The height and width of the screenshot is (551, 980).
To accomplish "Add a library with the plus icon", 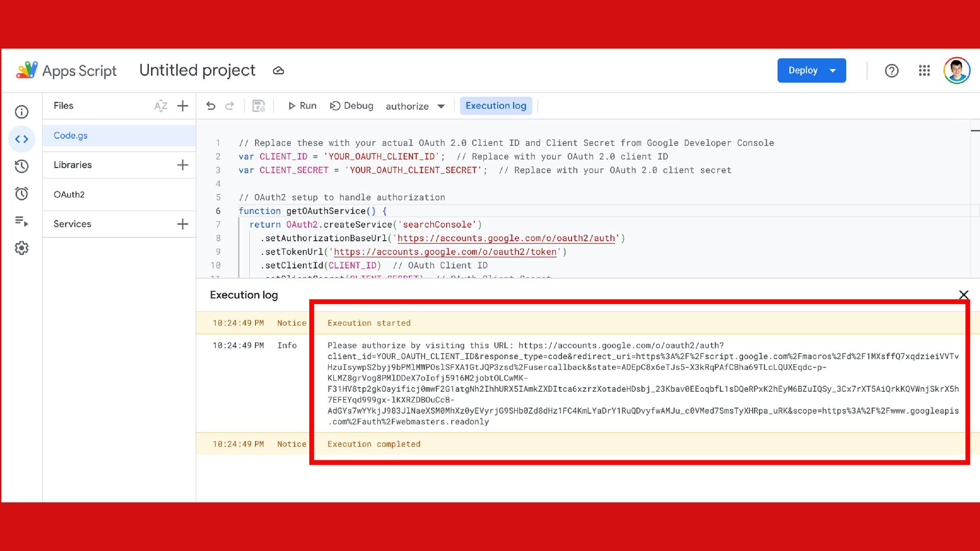I will point(183,165).
